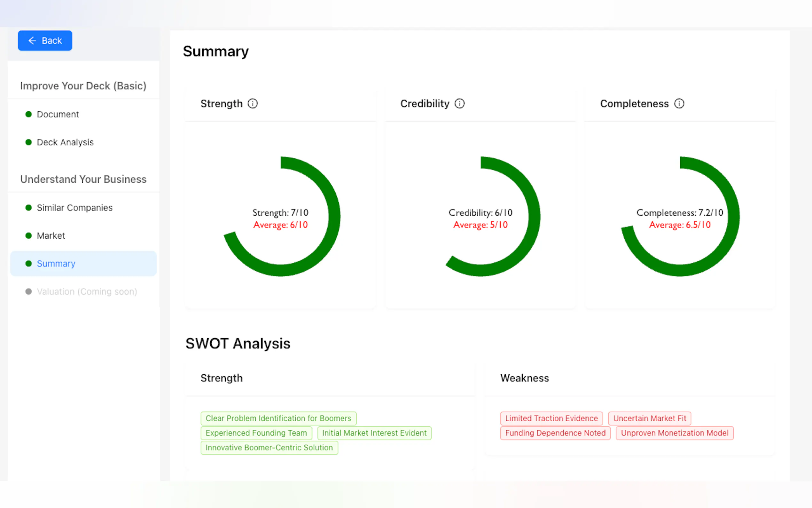Screen dimensions: 812x508
Task: Click Valuation (Coming soon) item
Action: (87, 291)
